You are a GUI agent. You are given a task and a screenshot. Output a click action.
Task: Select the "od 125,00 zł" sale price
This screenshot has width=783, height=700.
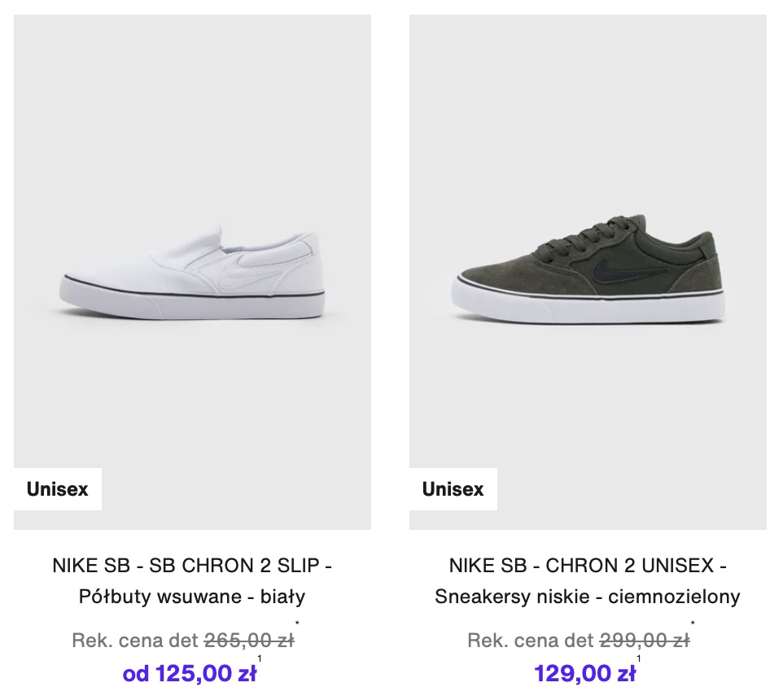(189, 674)
